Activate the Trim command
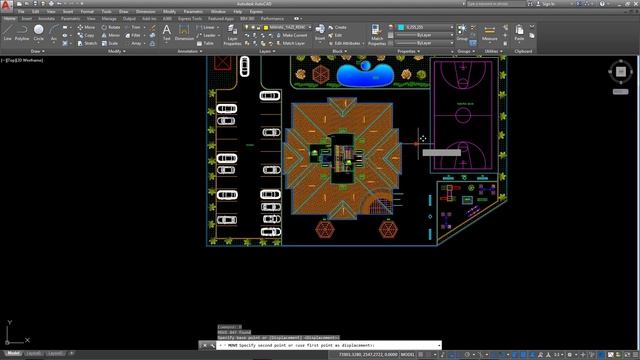 133,27
